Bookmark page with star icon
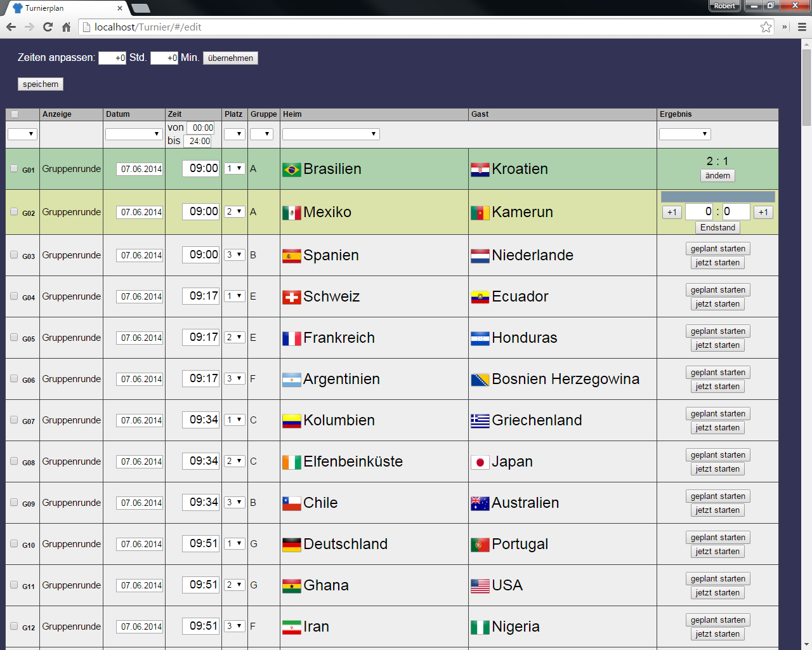This screenshot has width=812, height=650. [x=766, y=27]
